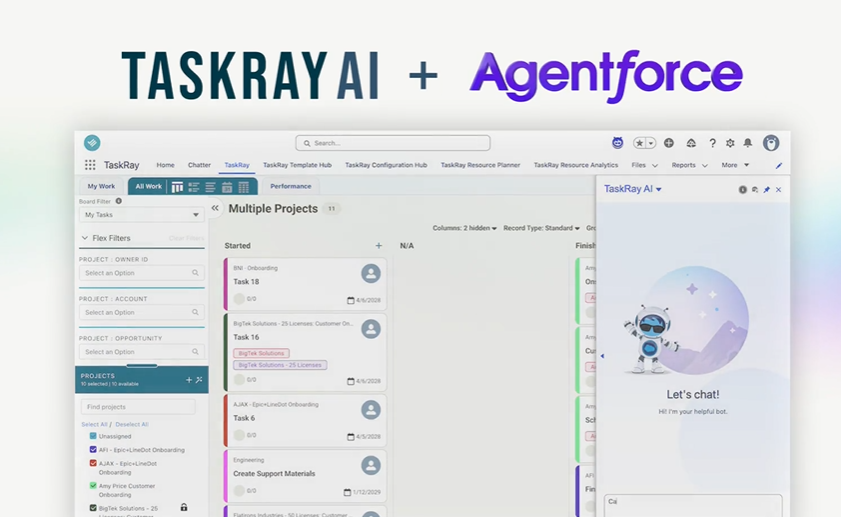This screenshot has width=841, height=517.
Task: Collapse the sidebar with double chevron
Action: tap(215, 208)
